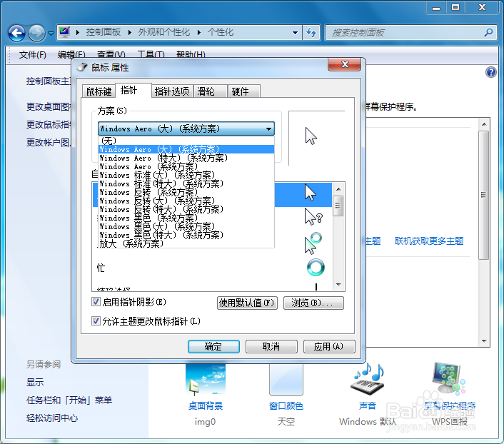
Task: Choose Windows 黑色(特大) scheme
Action: 186,235
